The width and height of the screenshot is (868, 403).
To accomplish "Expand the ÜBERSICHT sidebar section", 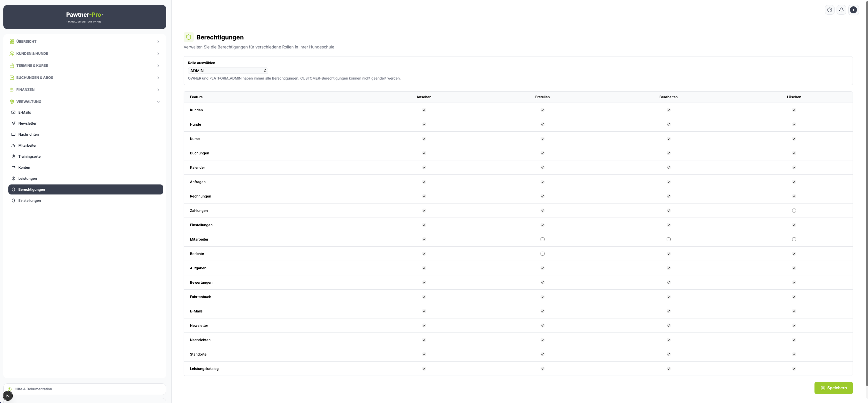I will tap(86, 41).
